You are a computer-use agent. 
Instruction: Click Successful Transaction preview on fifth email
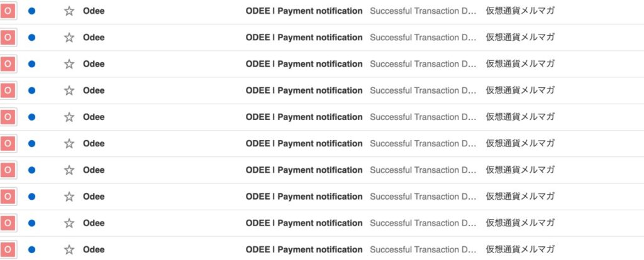[423, 117]
